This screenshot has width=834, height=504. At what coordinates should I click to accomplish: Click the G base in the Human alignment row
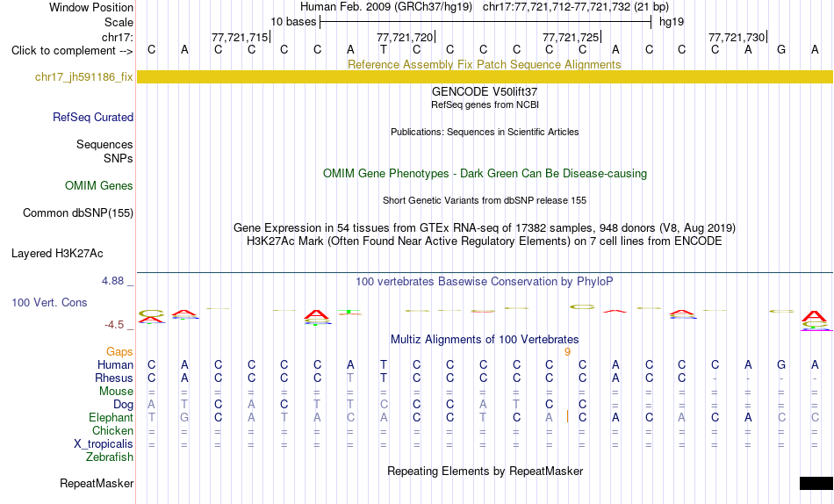click(x=781, y=364)
